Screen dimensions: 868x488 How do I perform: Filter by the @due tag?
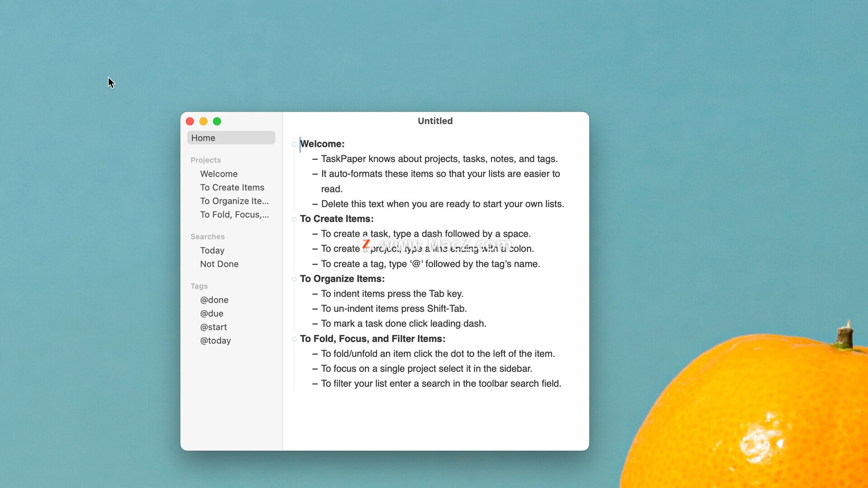click(212, 314)
